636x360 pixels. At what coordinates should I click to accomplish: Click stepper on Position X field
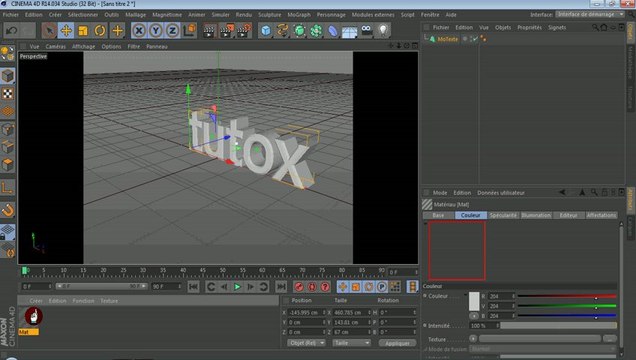[x=324, y=313]
